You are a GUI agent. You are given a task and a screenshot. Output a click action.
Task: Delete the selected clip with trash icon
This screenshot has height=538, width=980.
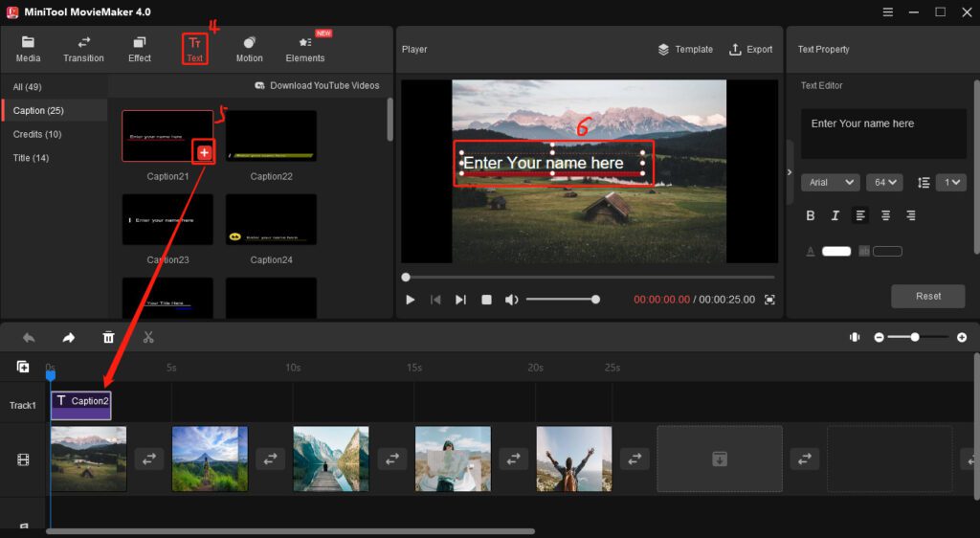click(108, 337)
